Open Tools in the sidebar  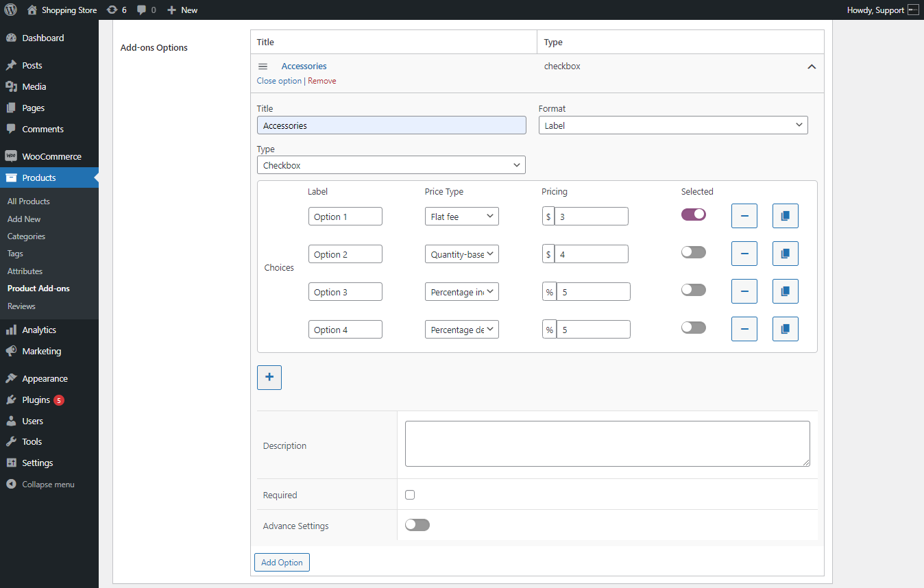49,442
